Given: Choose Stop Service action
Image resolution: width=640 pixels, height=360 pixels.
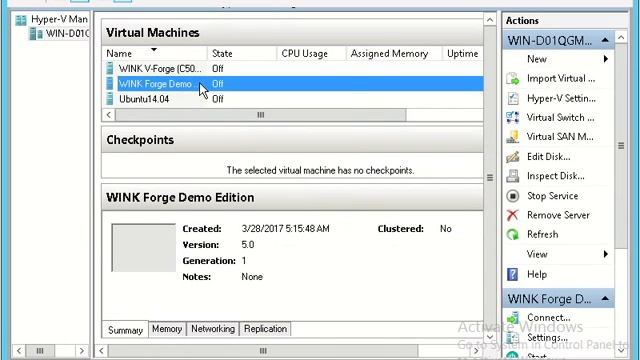Looking at the screenshot, I should click(x=553, y=196).
